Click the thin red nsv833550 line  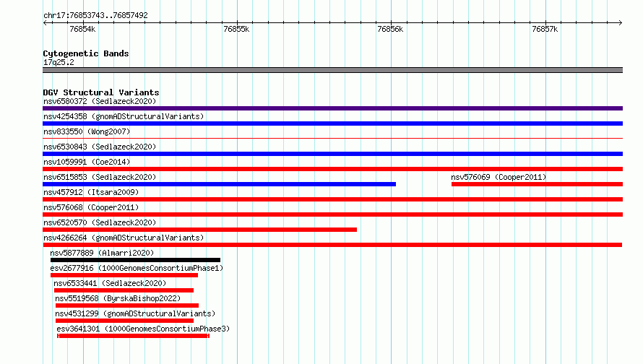pyautogui.click(x=332, y=139)
